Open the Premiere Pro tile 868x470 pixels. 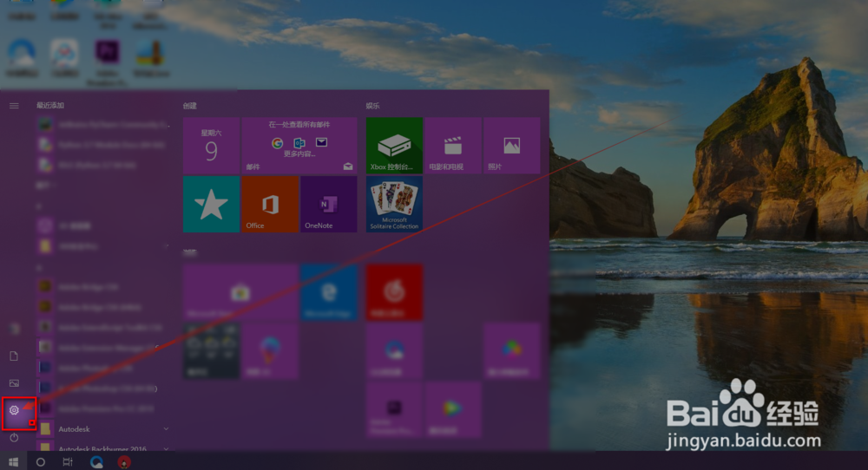coord(394,409)
